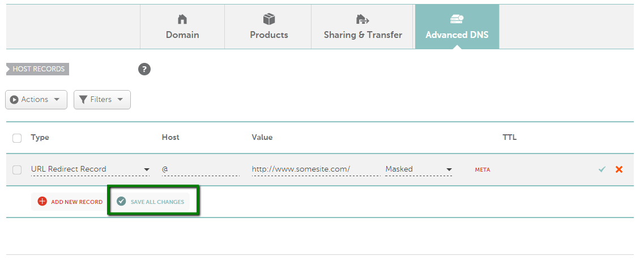Click the red plus Add New Record icon
The width and height of the screenshot is (644, 260).
[x=42, y=202]
